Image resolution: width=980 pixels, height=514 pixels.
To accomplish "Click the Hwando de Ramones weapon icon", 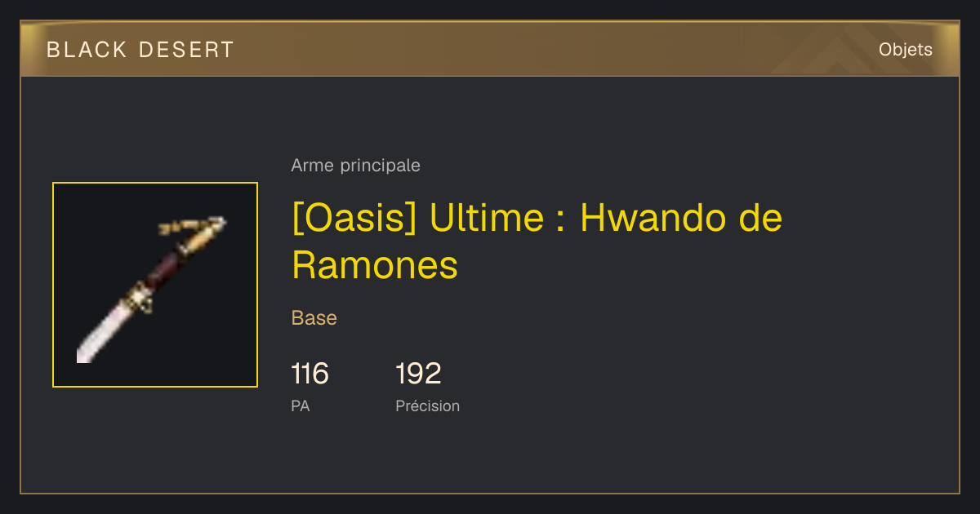I will pyautogui.click(x=155, y=285).
